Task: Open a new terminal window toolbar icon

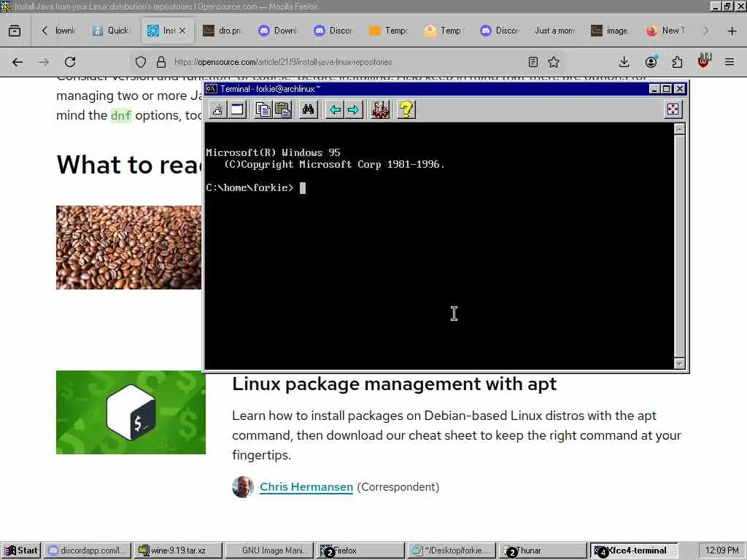Action: pos(237,110)
